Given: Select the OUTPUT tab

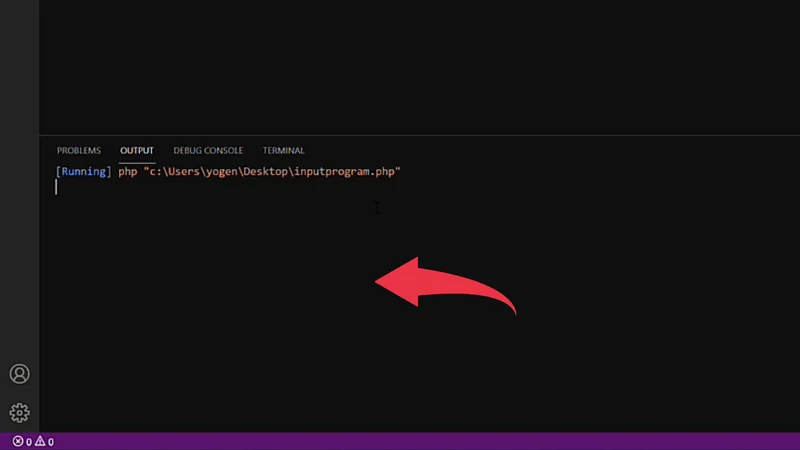Looking at the screenshot, I should pos(137,151).
